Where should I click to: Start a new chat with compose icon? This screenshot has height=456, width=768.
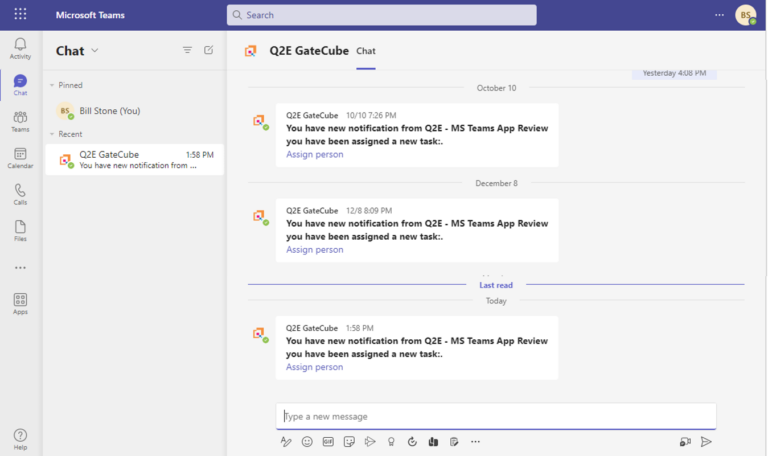[209, 50]
